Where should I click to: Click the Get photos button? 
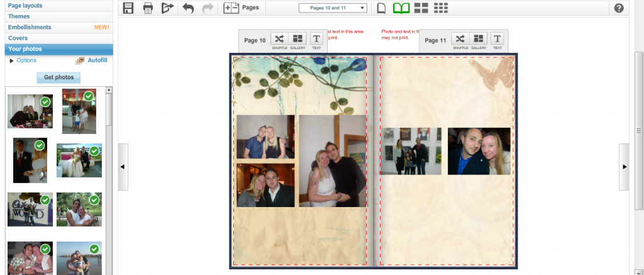coord(58,77)
